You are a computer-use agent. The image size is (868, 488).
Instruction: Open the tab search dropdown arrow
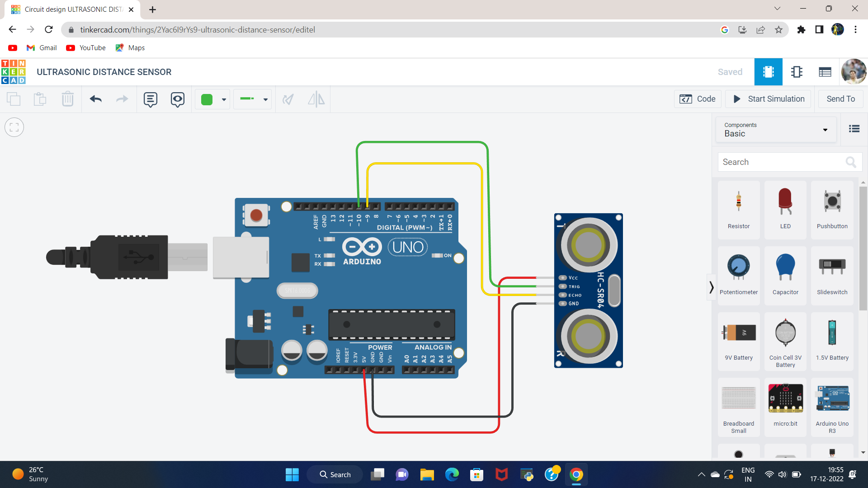[x=777, y=9]
